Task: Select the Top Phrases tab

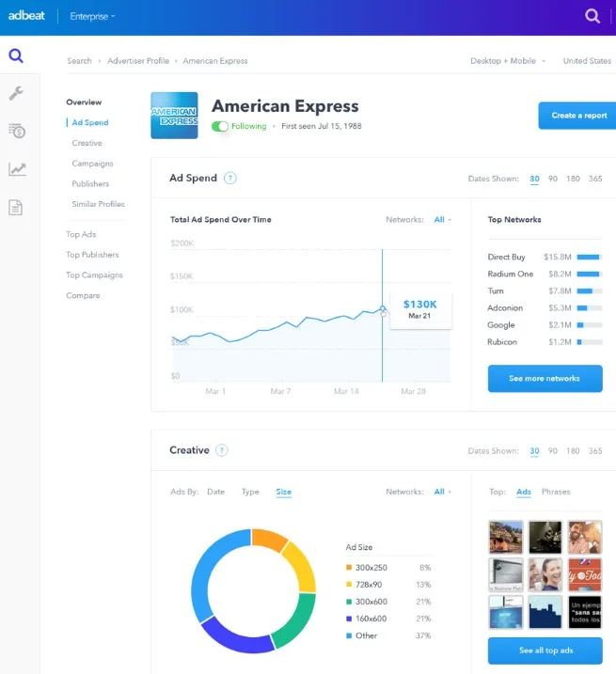Action: pos(556,492)
